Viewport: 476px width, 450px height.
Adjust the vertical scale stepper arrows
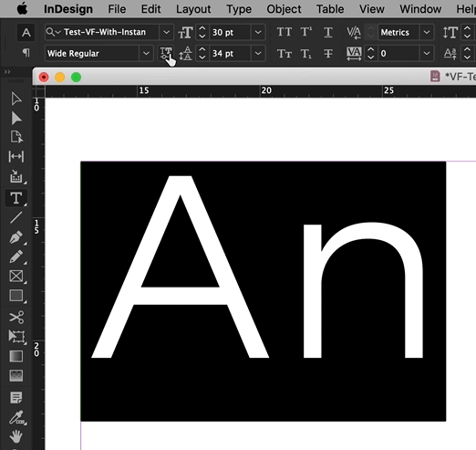467,32
